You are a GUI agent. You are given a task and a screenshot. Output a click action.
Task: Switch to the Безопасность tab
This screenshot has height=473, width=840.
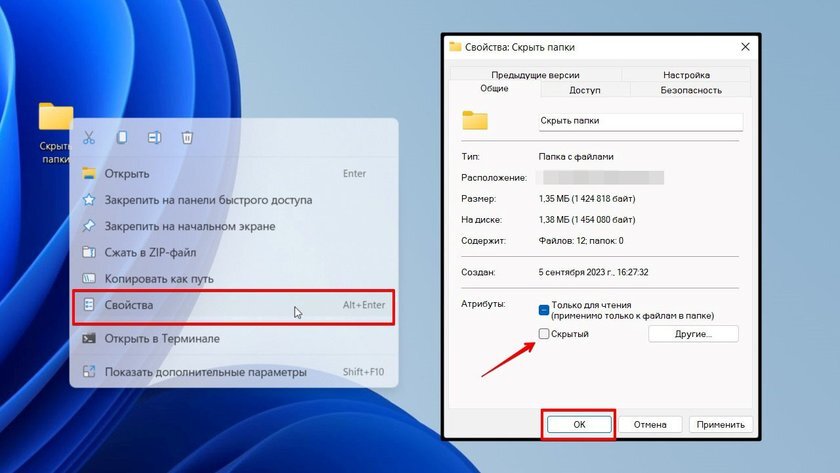click(x=691, y=90)
